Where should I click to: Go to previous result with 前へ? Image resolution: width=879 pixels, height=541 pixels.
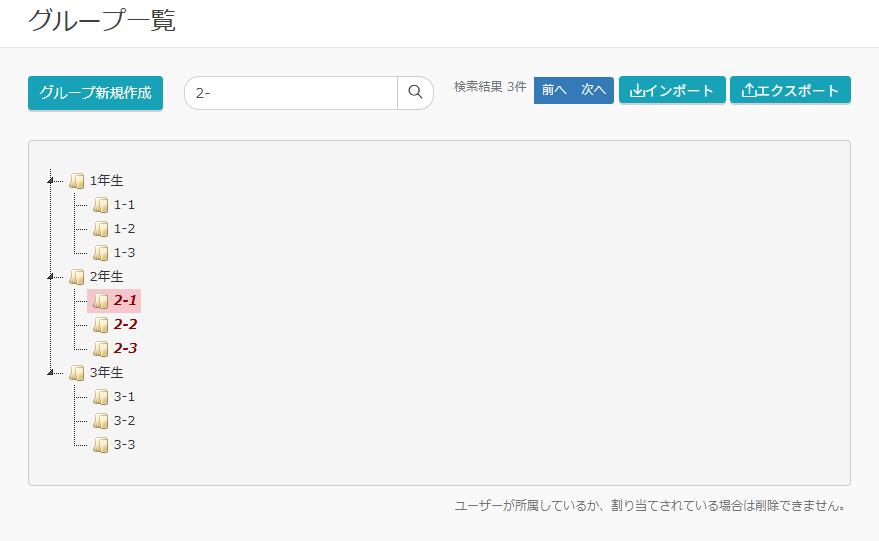pyautogui.click(x=554, y=90)
